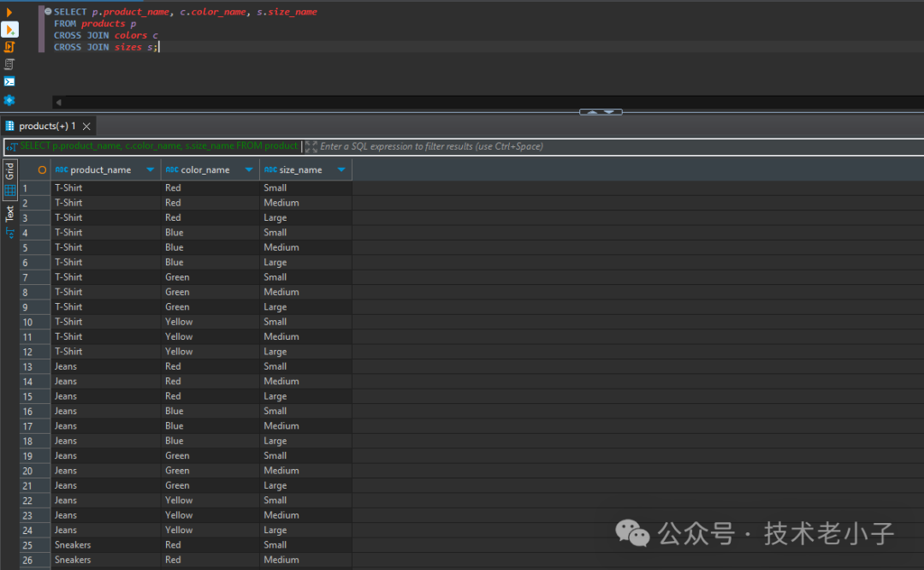Run the SQL statement with the top execute arrow
This screenshot has height=570, width=924.
point(9,12)
